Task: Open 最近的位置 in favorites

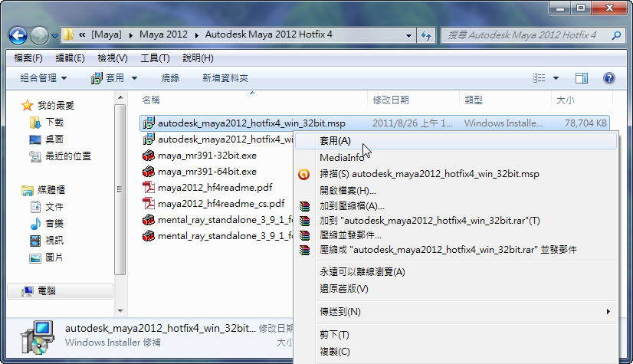Action: tap(67, 156)
